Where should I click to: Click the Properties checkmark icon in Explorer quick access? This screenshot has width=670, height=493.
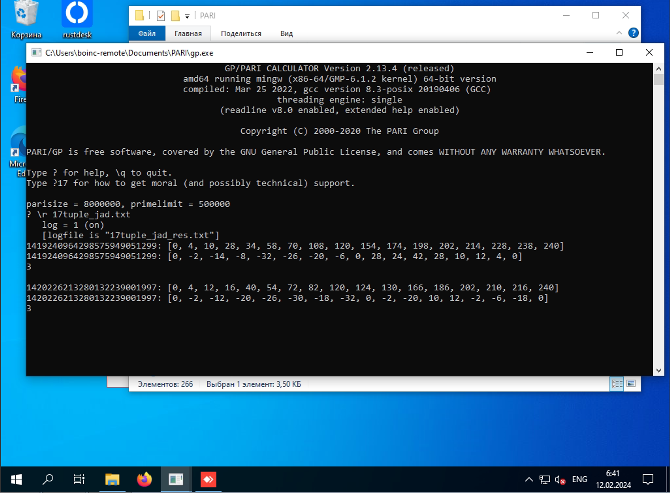tap(161, 16)
